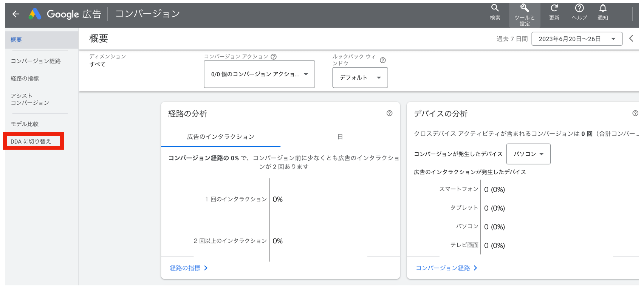Click the 概要 page heading
This screenshot has height=288, width=644.
coord(99,39)
